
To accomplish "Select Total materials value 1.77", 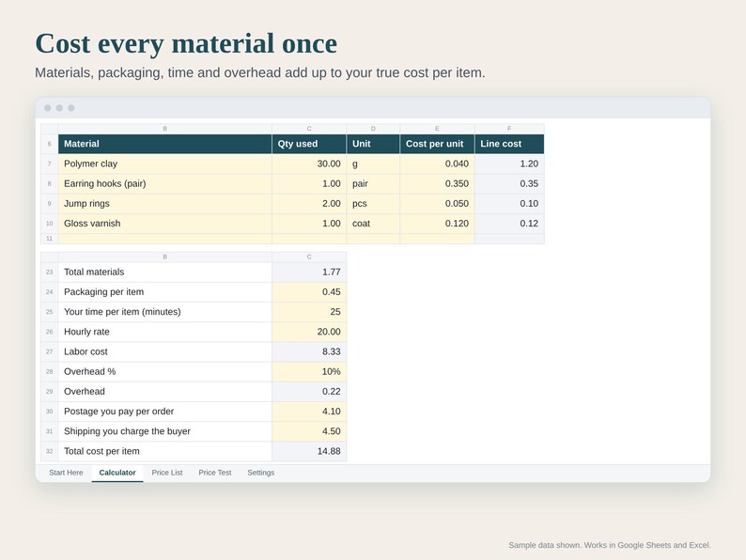I will 309,272.
